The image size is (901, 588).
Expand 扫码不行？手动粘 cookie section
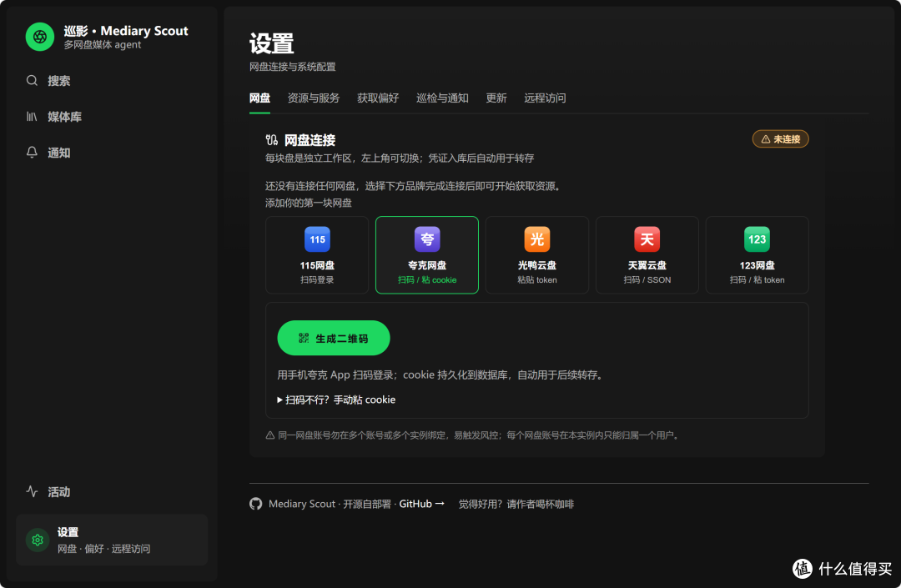pyautogui.click(x=337, y=400)
